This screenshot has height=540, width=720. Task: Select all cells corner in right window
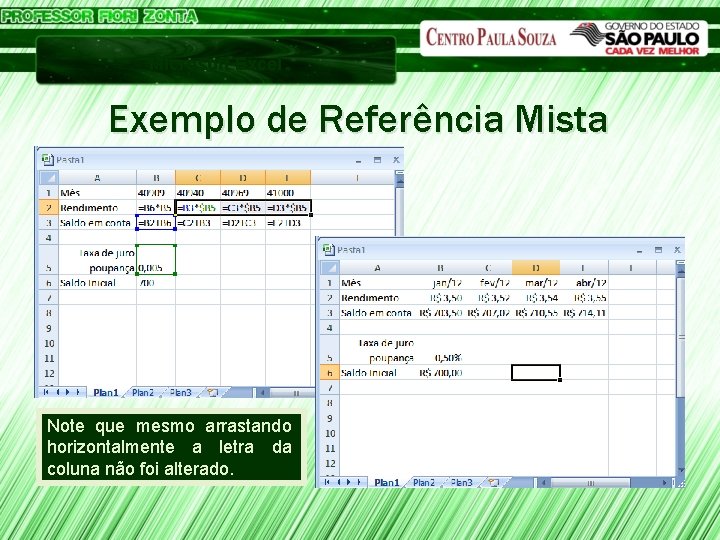tap(330, 267)
